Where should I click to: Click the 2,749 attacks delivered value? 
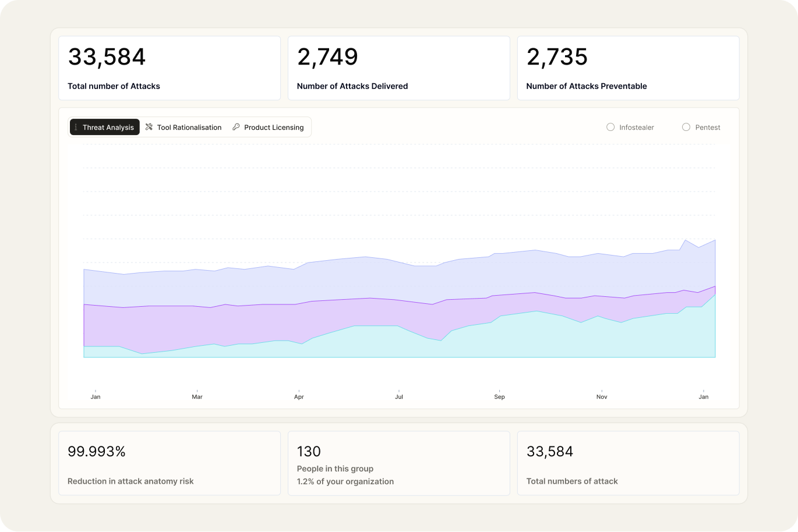[x=327, y=56]
